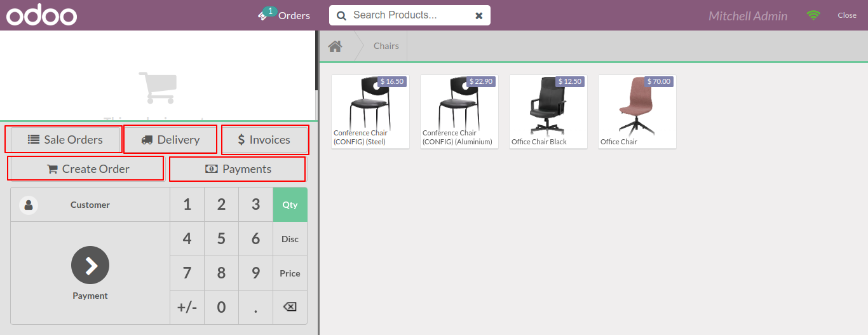This screenshot has height=335, width=868.
Task: Click the Create Order button
Action: pos(88,169)
